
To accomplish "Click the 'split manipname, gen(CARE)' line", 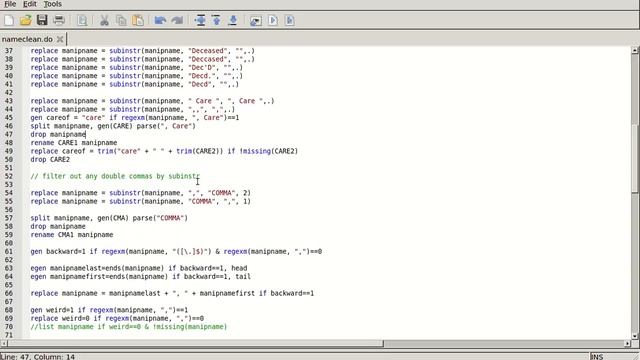I will 113,126.
